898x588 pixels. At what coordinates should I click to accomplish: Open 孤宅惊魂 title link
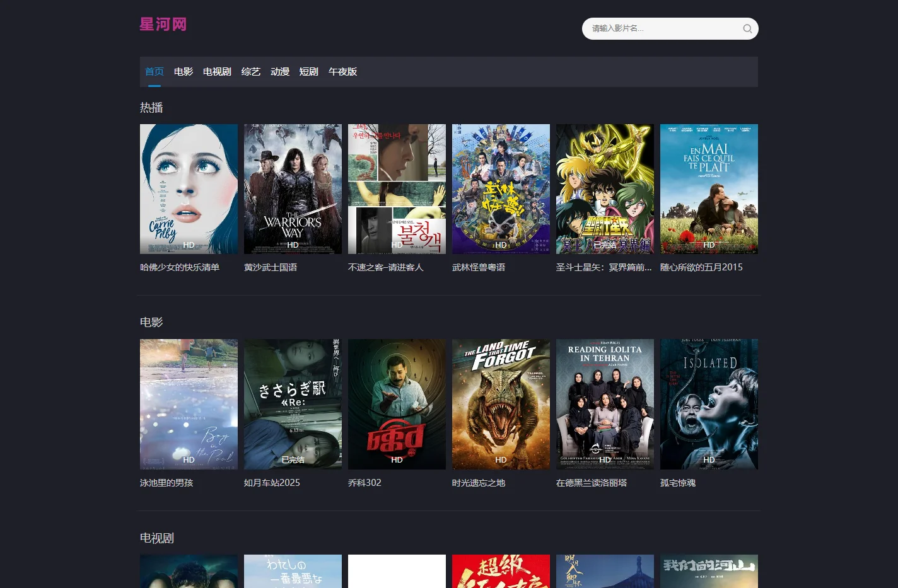click(x=678, y=483)
